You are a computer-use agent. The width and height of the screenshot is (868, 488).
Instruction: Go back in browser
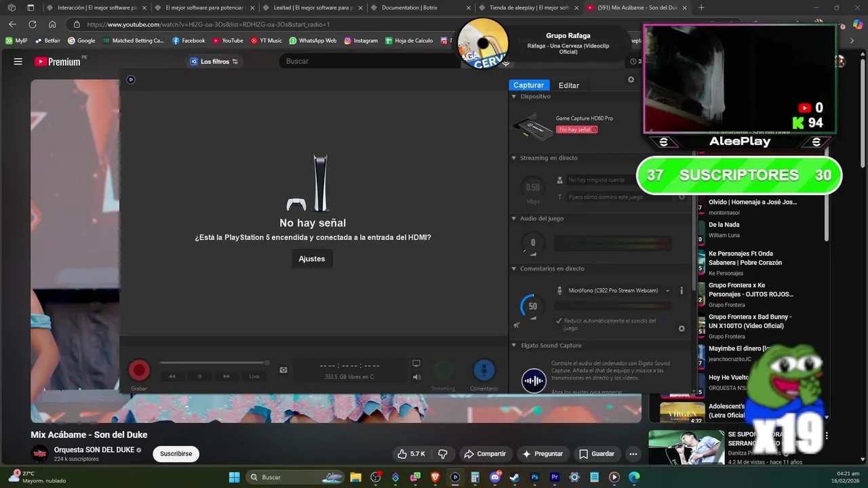[x=12, y=24]
